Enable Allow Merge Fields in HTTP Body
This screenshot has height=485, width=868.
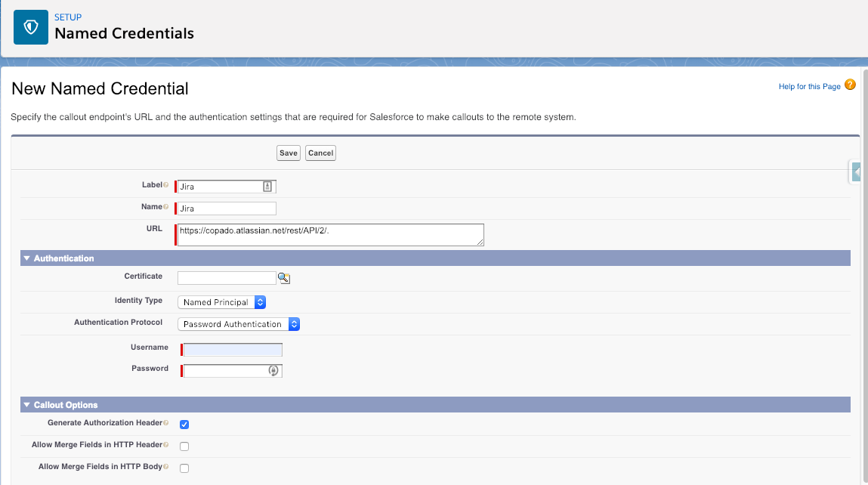tap(184, 468)
